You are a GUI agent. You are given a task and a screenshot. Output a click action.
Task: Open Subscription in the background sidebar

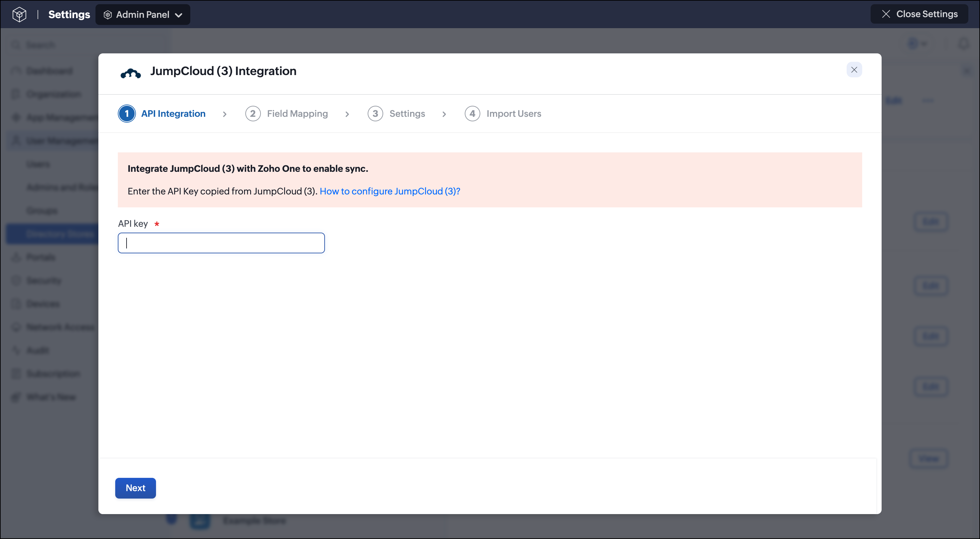(x=53, y=374)
